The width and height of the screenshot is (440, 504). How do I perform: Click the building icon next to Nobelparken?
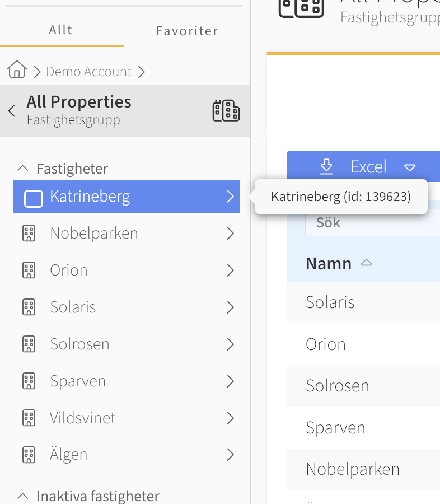(29, 234)
